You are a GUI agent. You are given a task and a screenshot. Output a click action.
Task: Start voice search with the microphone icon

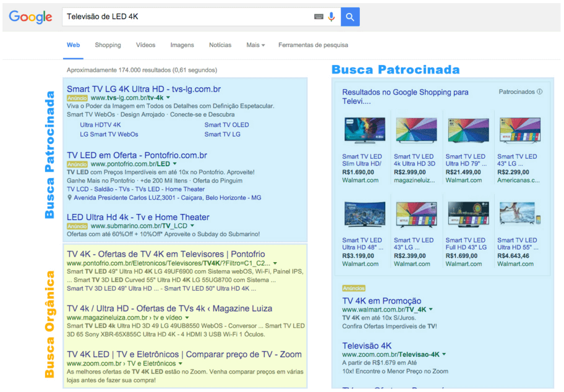point(331,17)
